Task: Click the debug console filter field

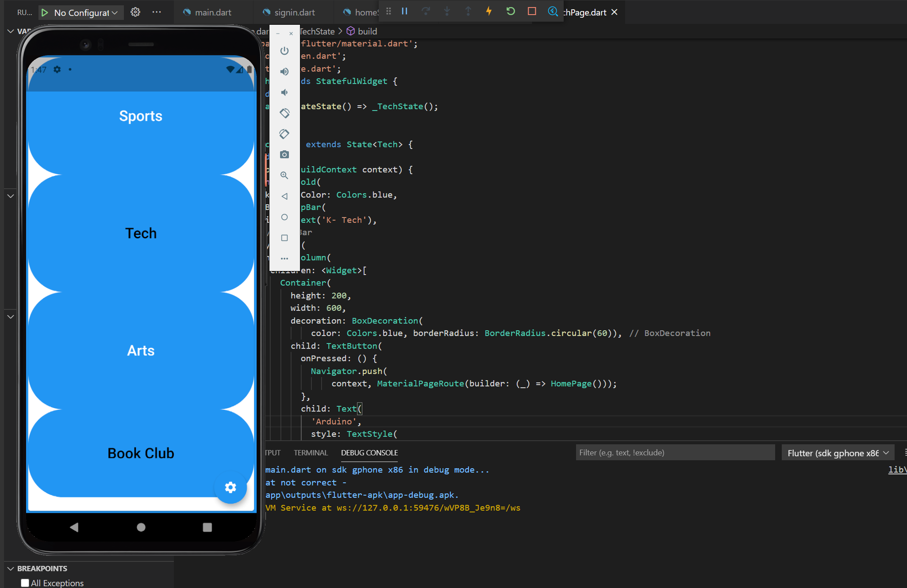Action: coord(675,453)
